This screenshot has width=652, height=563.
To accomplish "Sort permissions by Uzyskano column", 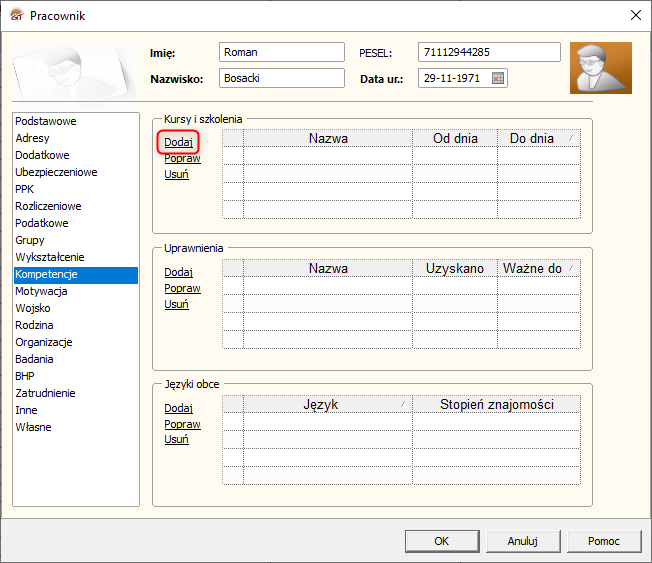I will tap(455, 269).
